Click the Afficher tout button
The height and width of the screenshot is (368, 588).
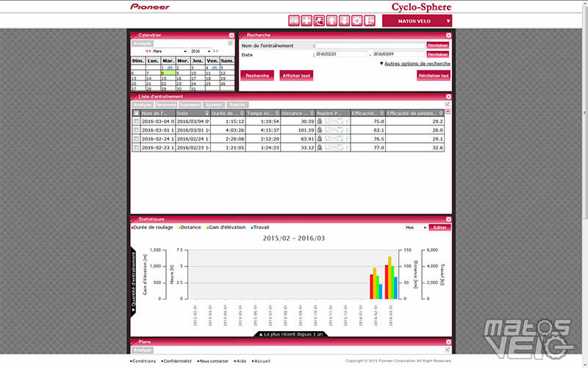[296, 76]
